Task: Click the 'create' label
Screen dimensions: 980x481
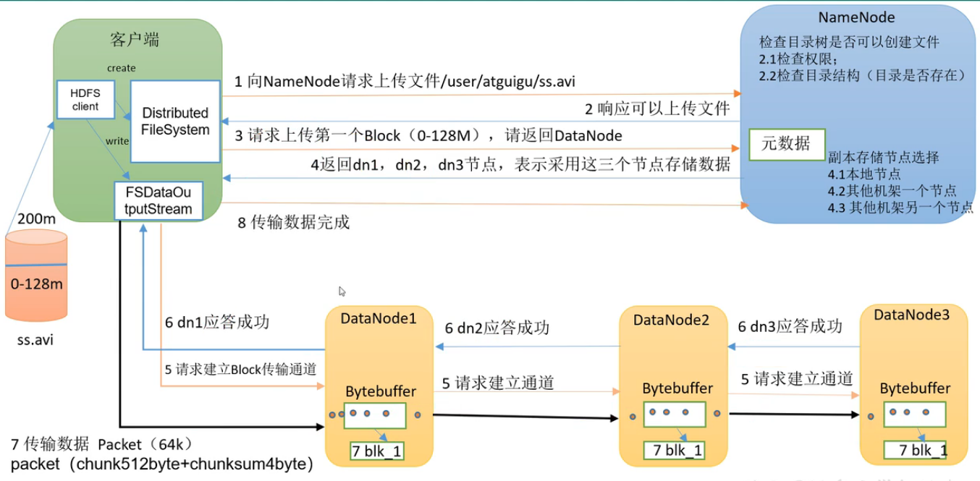Action: tap(122, 68)
